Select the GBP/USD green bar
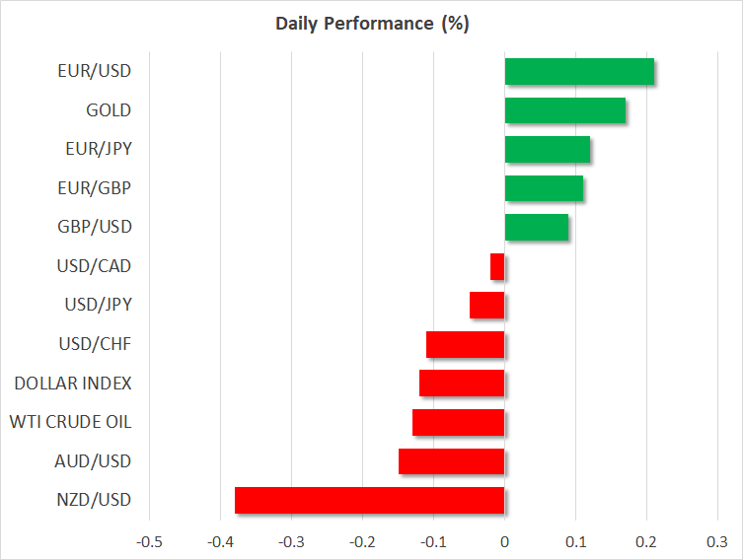The image size is (743, 560). tap(536, 228)
